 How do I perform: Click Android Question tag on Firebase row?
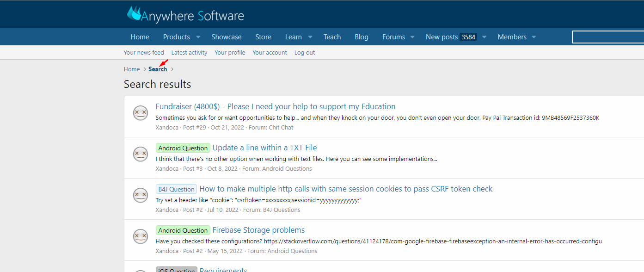coord(183,230)
